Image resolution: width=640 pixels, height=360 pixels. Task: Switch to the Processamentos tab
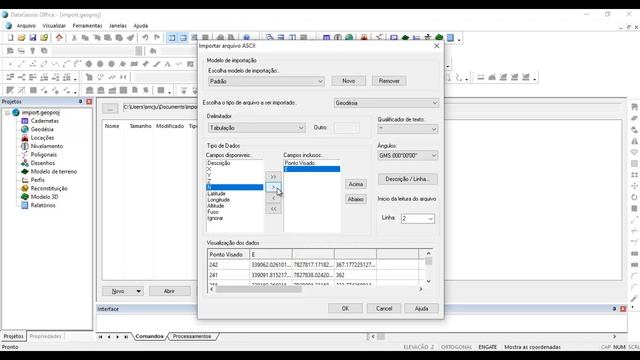coord(192,336)
